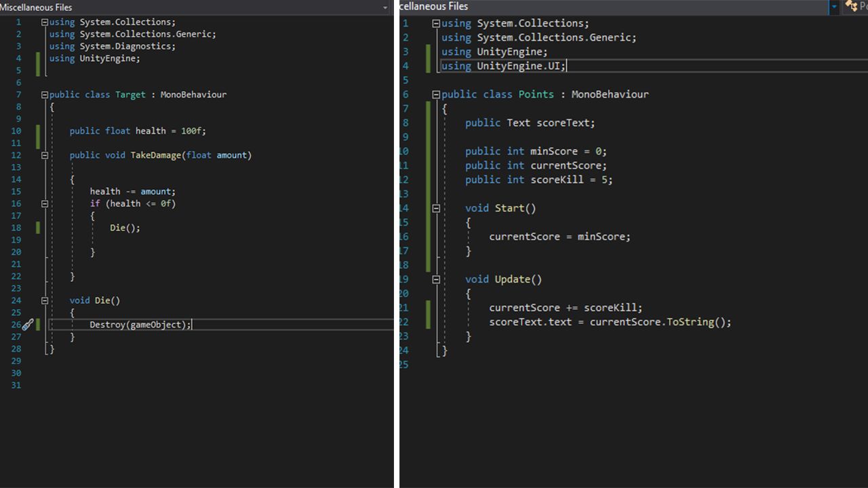
Task: Collapse the Die method region
Action: tap(44, 300)
